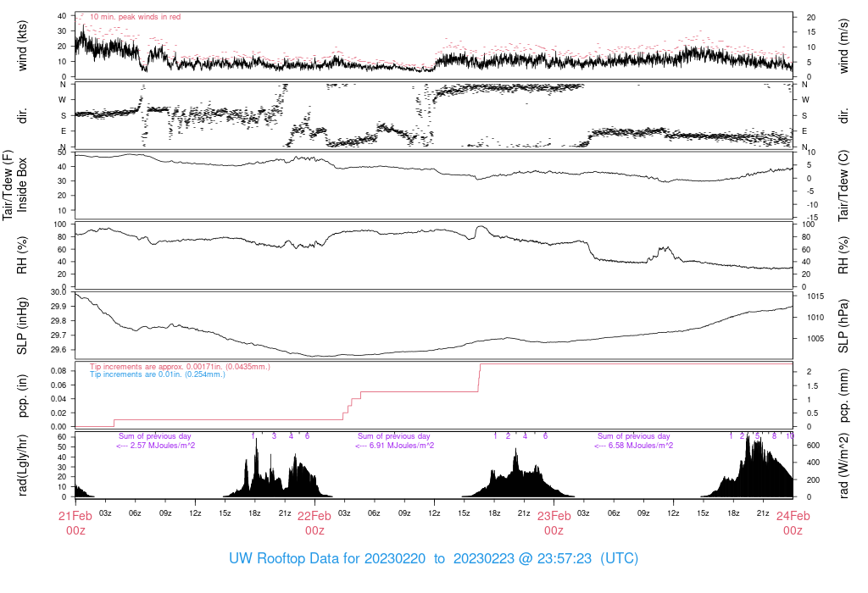The height and width of the screenshot is (593, 868).
Task: Click the "12z" time tick after 23Feb
Action: (x=673, y=513)
